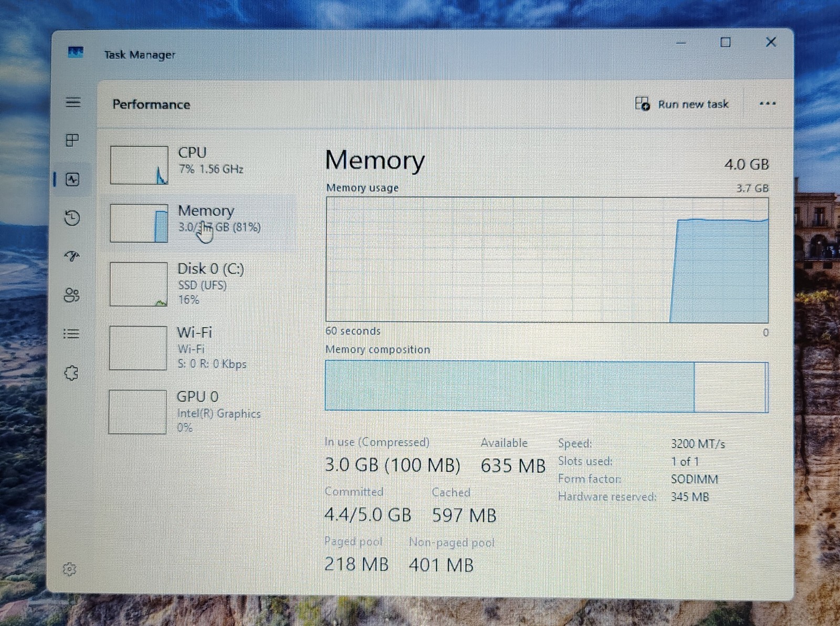Click the 7% 1.56 GHz CPU stat
Viewport: 840px width, 626px height.
point(211,169)
